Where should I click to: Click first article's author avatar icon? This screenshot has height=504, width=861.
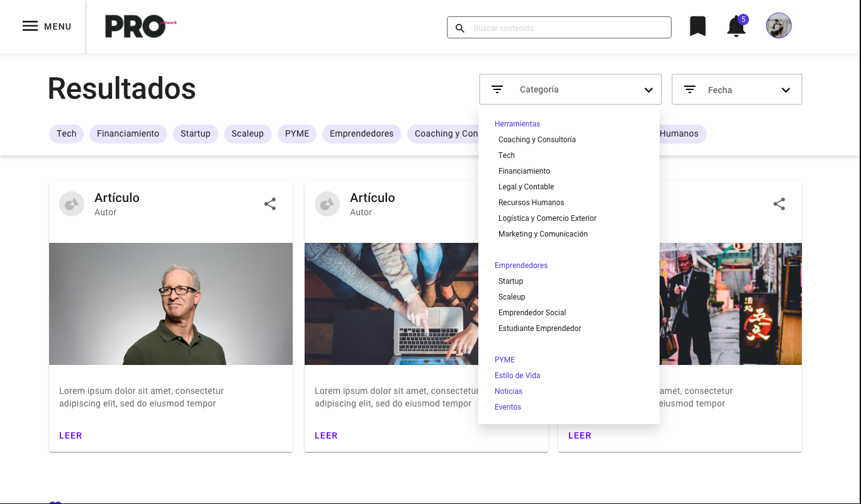(x=72, y=204)
